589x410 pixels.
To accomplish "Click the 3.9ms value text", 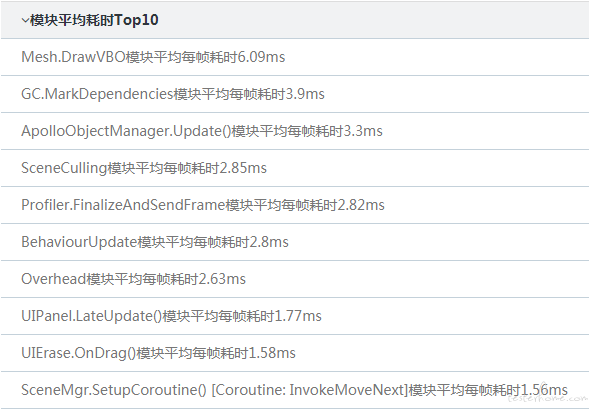I will pos(305,94).
